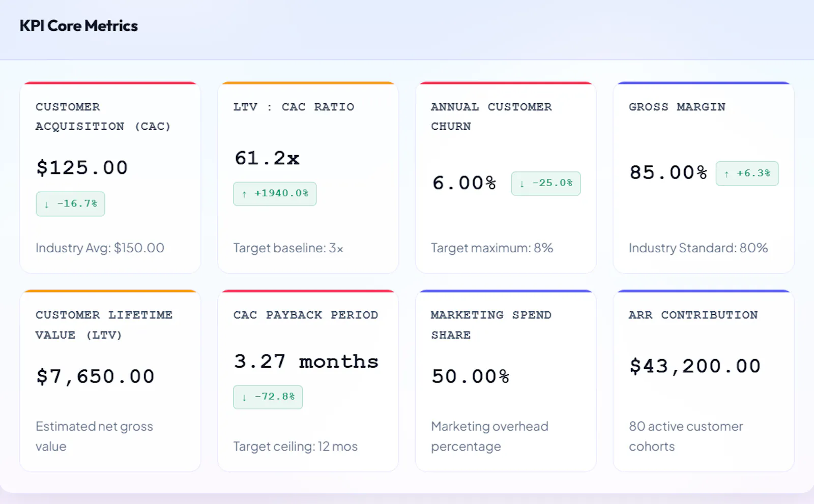This screenshot has width=814, height=504.
Task: Click the Marketing overhead percentage note
Action: (x=489, y=436)
